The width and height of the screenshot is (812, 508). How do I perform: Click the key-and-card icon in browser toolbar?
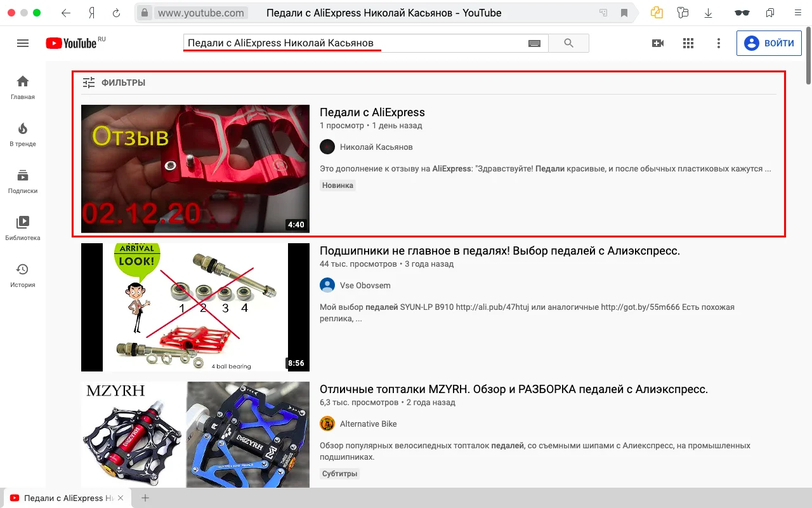[683, 13]
